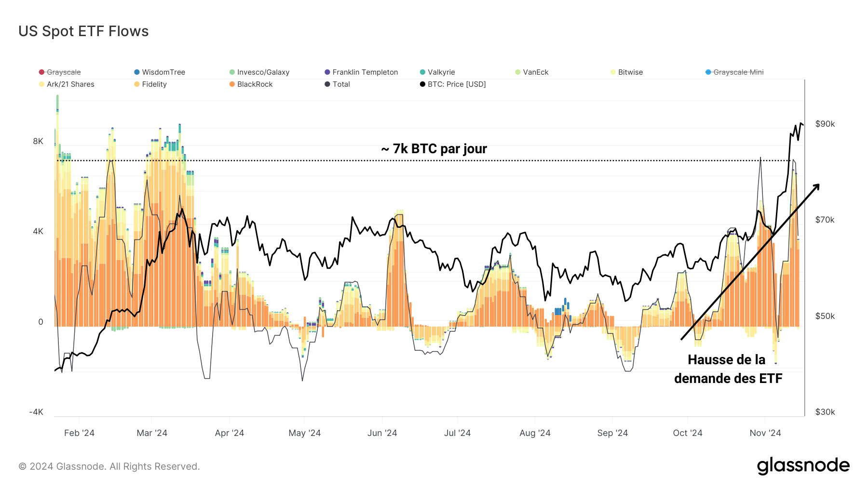Click the Fidelity legend dot
Viewport: 868px width, 488px height.
tap(136, 84)
